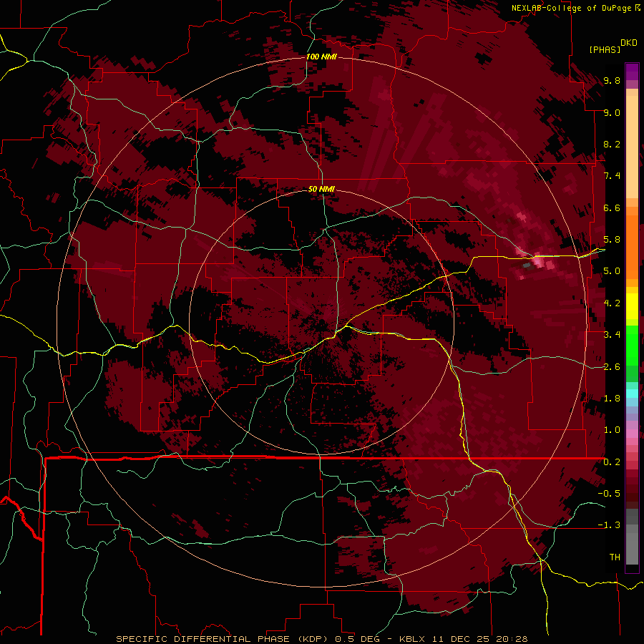Image resolution: width=644 pixels, height=644 pixels.
Task: Click the 2.6 value on the legend
Action: click(612, 367)
